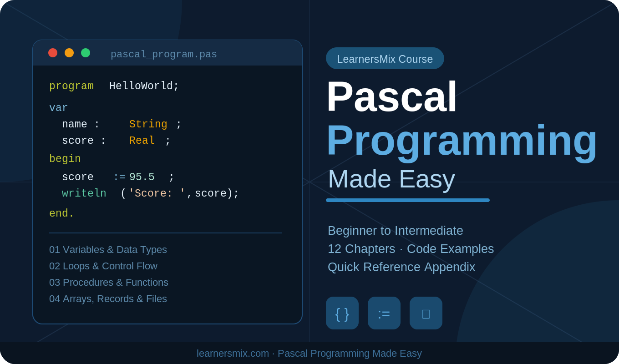Click the 'name :' variable declaration

pos(81,124)
